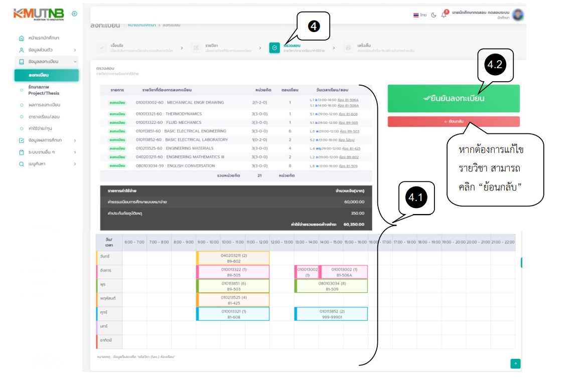This screenshot has height=389, width=588.
Task: Click Wednesday timetable block 010113851 (6)
Action: tap(233, 286)
